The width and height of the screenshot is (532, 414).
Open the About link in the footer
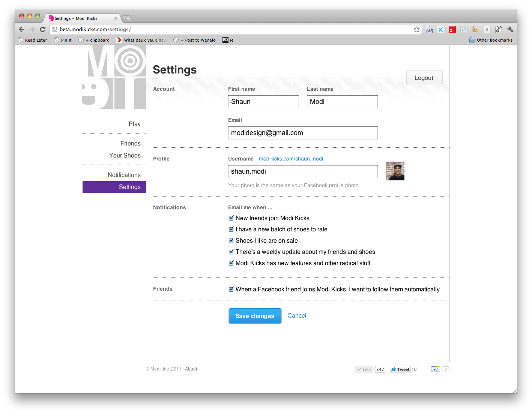191,369
